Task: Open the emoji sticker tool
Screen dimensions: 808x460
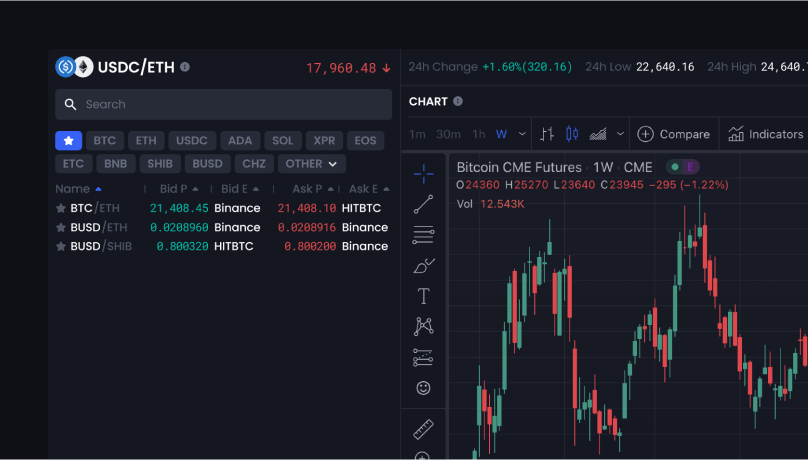Action: 423,387
